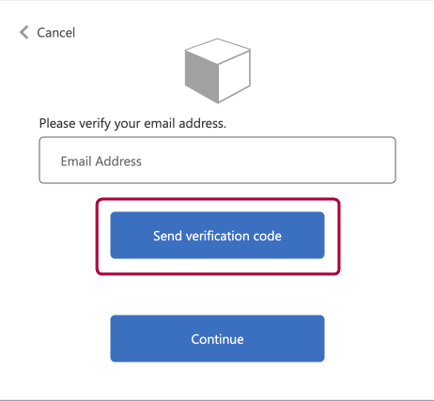The width and height of the screenshot is (434, 401).
Task: Focus the Email Address input field
Action: [x=217, y=160]
